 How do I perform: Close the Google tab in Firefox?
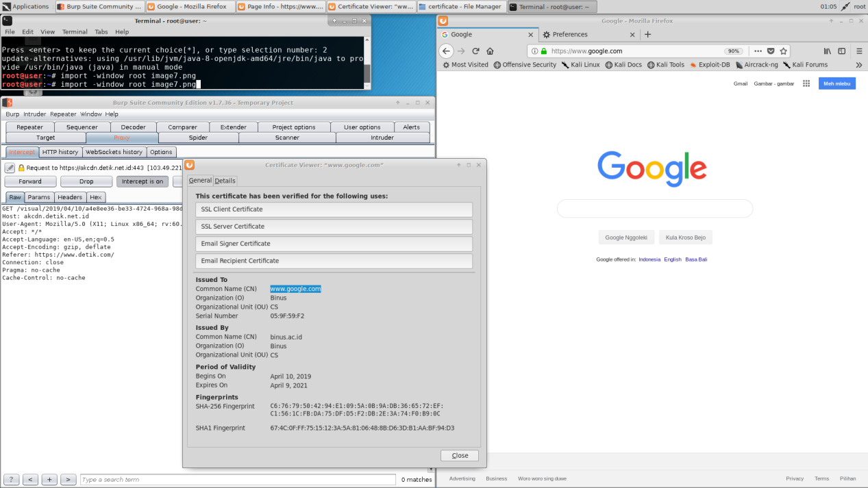(530, 34)
